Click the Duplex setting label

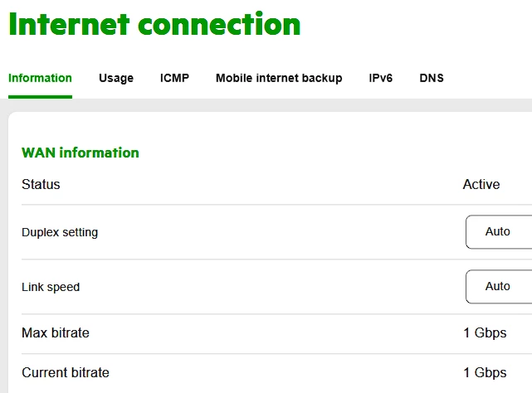(60, 232)
